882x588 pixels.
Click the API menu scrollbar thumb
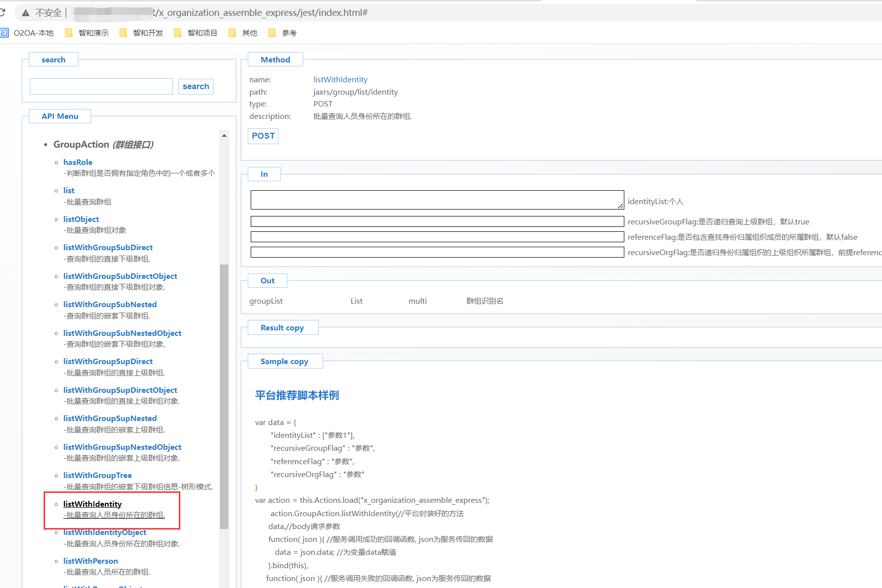pyautogui.click(x=224, y=396)
